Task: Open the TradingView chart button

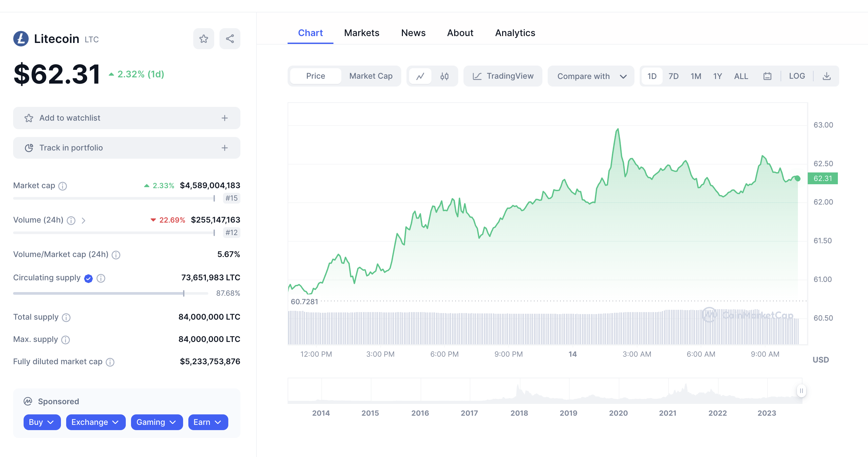Action: [503, 76]
